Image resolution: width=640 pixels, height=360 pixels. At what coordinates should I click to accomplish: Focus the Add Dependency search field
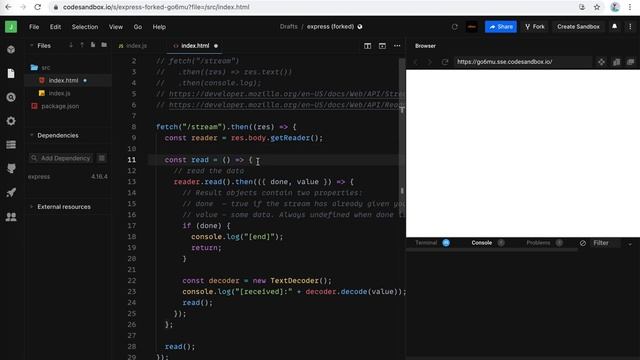point(61,158)
